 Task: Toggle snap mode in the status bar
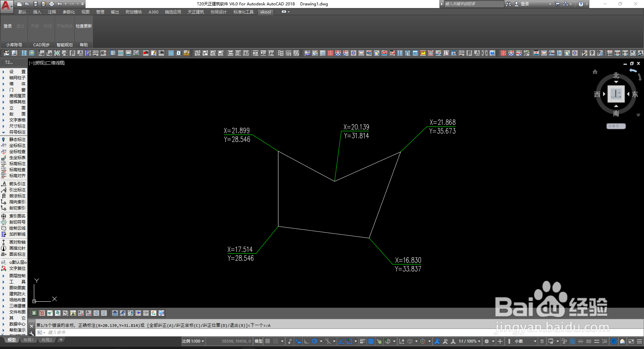(x=275, y=341)
